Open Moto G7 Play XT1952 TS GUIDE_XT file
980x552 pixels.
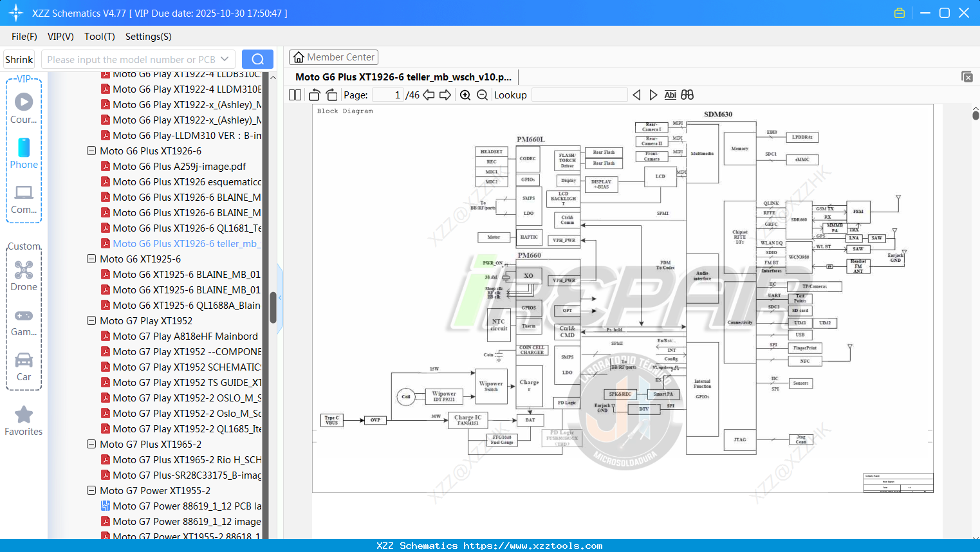click(187, 383)
